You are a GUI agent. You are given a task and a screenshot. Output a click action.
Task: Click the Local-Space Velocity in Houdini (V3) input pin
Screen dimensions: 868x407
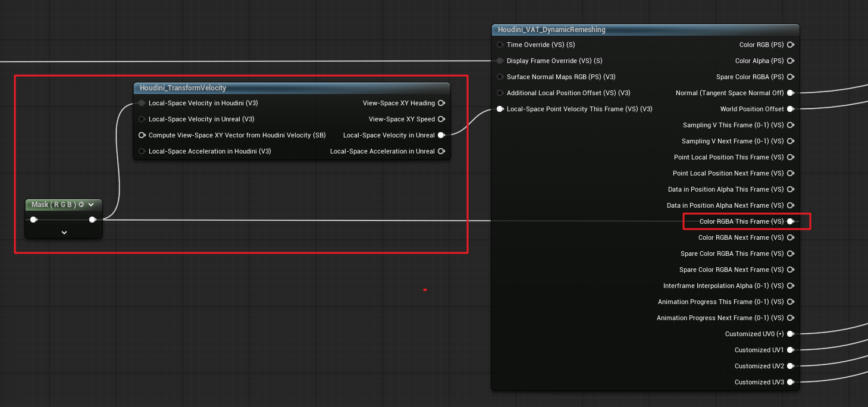pos(142,103)
